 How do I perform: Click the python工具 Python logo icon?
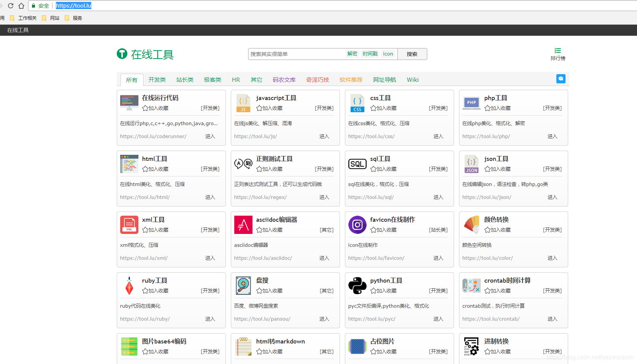pyautogui.click(x=357, y=286)
